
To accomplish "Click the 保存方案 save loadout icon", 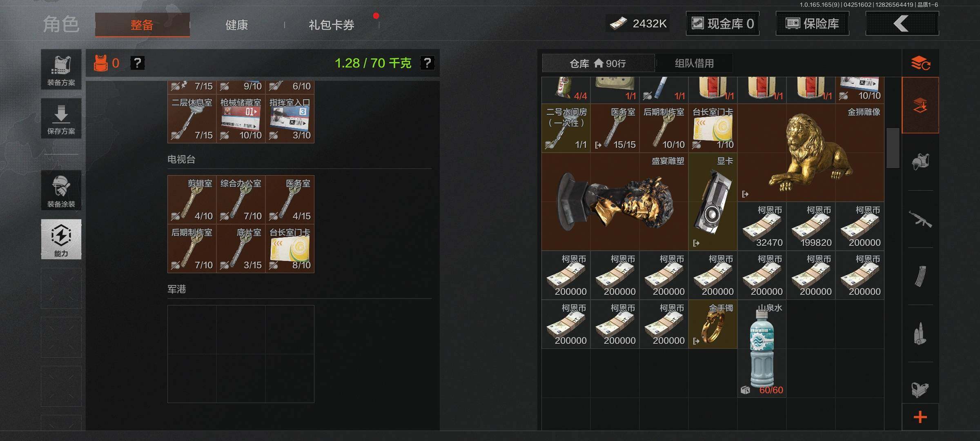I will pyautogui.click(x=61, y=118).
